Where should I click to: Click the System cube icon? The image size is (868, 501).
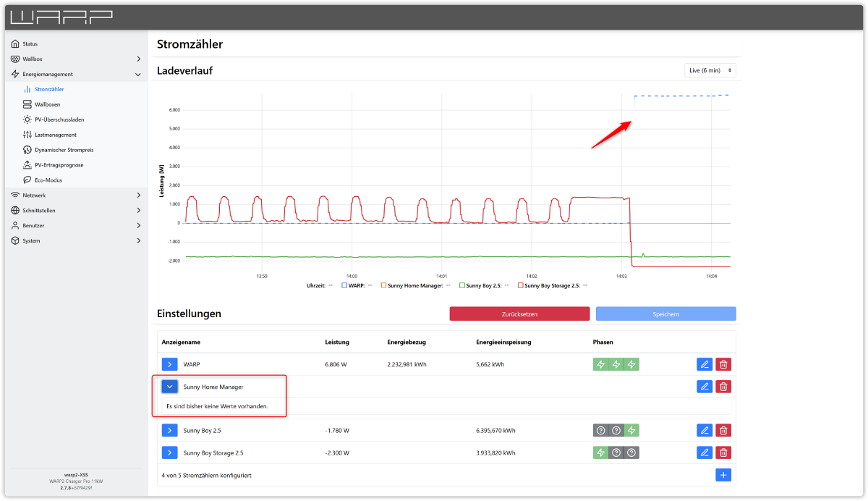coord(15,240)
